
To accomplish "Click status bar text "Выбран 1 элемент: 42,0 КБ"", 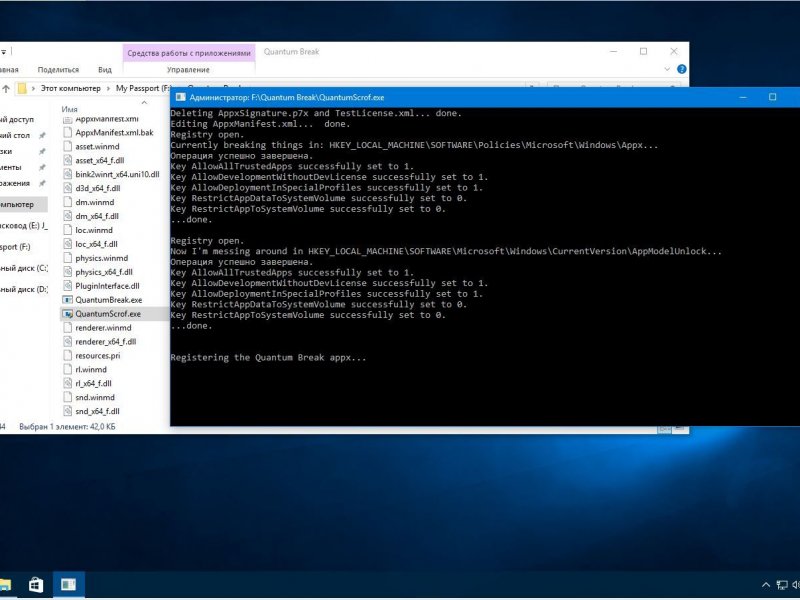I will (67, 427).
